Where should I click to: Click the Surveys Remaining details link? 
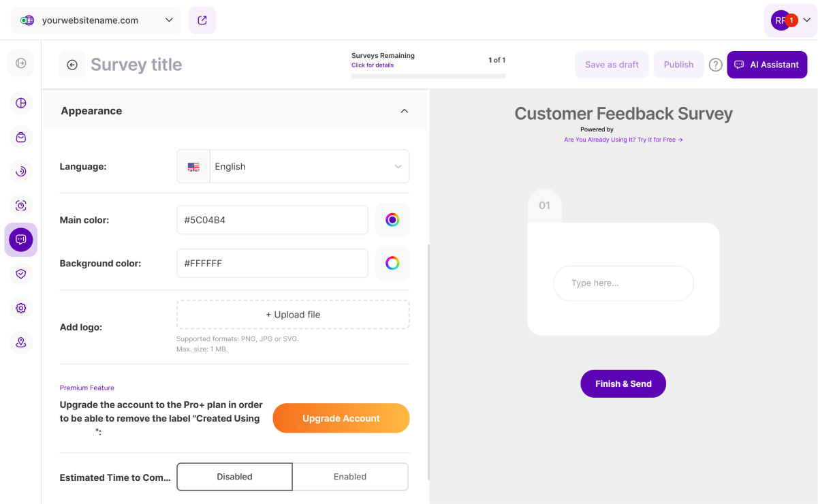(373, 65)
